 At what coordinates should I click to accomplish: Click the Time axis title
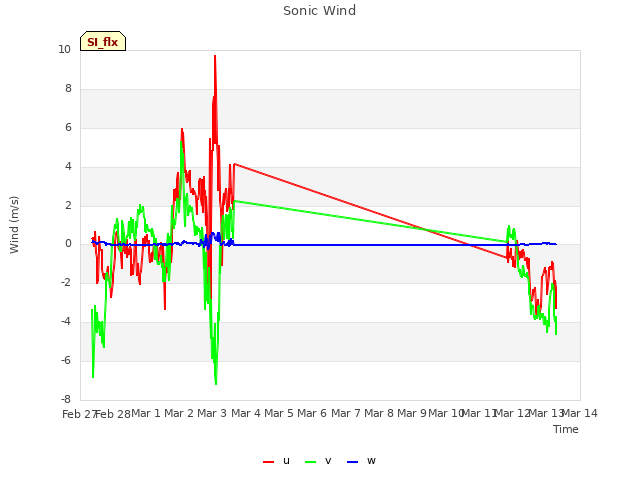click(566, 429)
